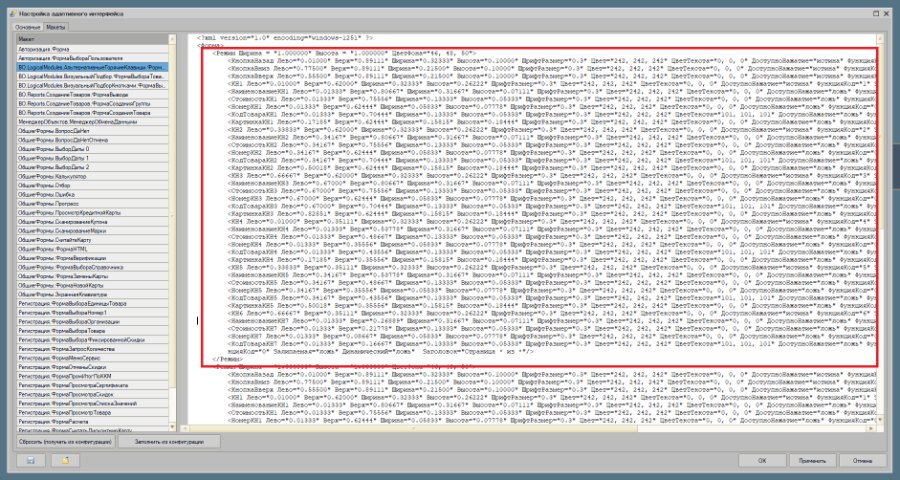Select Регистрация.ФормаВыбораОрганизации row
This screenshot has height=480, width=900.
92,322
